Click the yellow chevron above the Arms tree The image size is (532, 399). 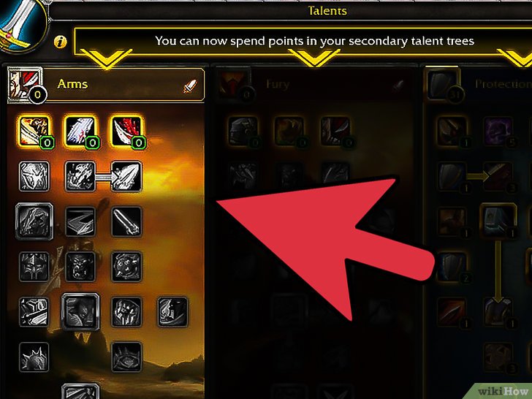click(x=106, y=58)
